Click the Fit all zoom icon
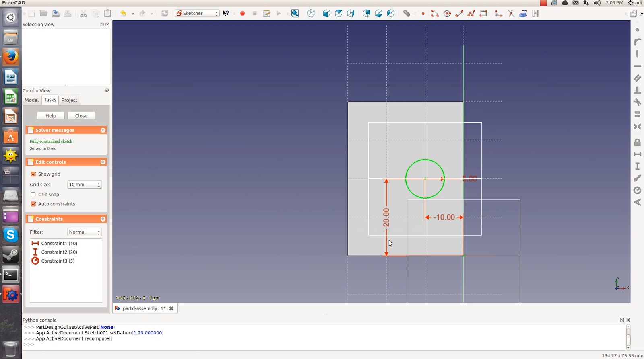 pos(295,13)
